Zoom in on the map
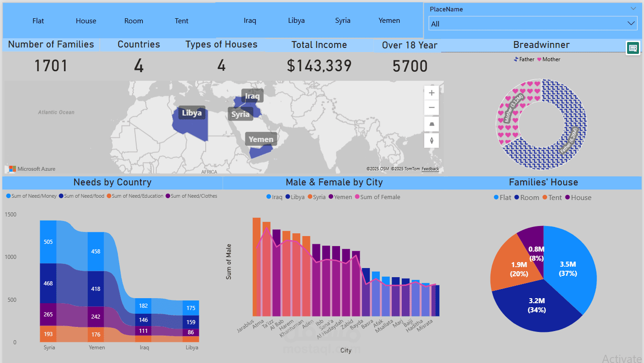The height and width of the screenshot is (363, 644). pos(431,93)
